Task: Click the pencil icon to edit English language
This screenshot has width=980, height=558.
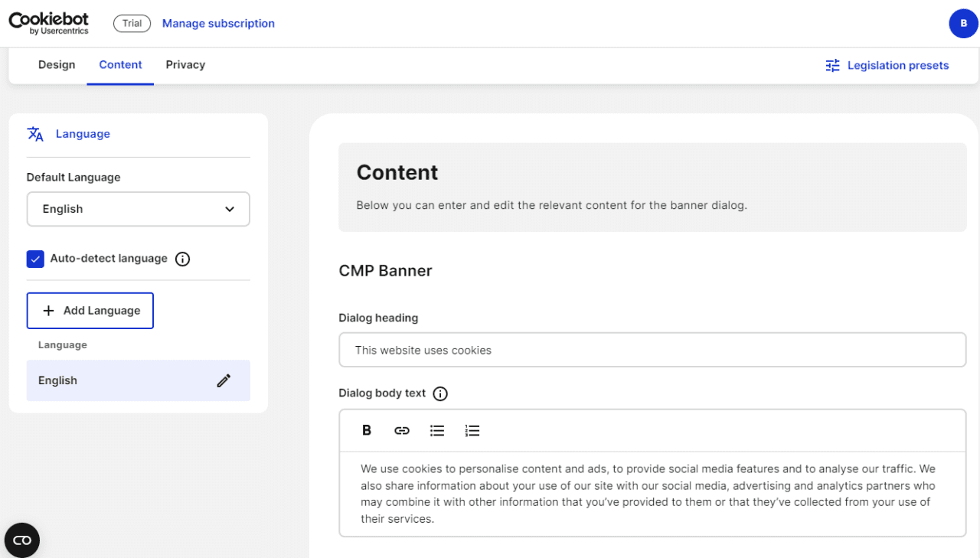Action: point(224,380)
